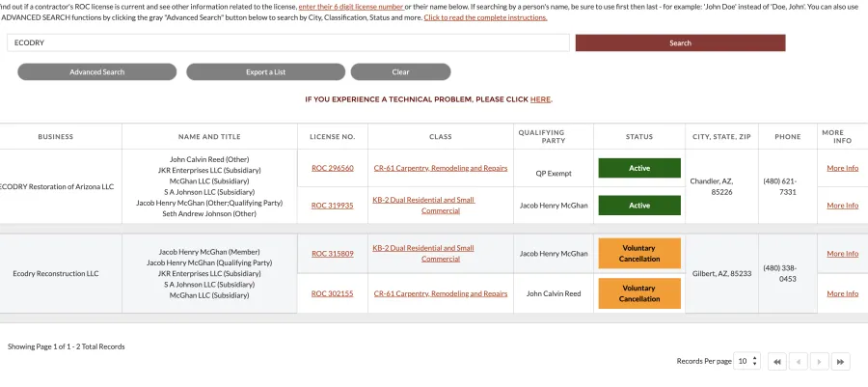Open license ROC 302155

pyautogui.click(x=332, y=293)
